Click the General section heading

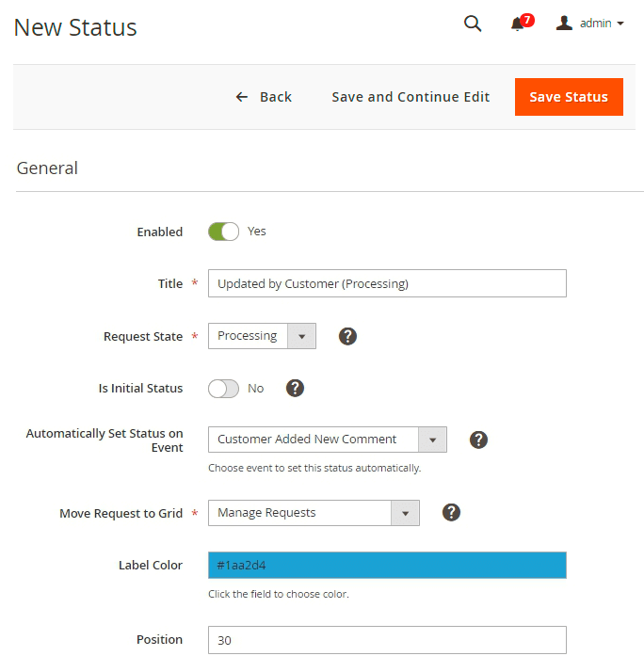[47, 168]
